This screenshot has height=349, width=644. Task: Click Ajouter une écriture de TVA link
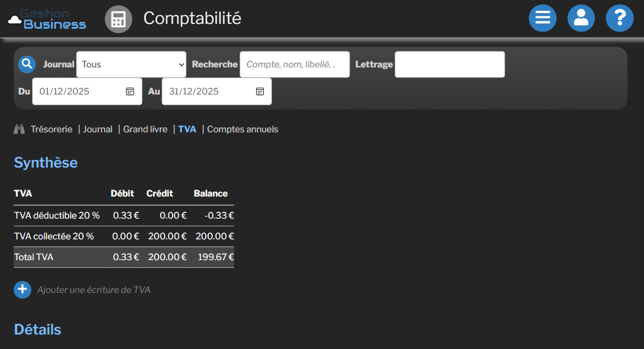94,290
